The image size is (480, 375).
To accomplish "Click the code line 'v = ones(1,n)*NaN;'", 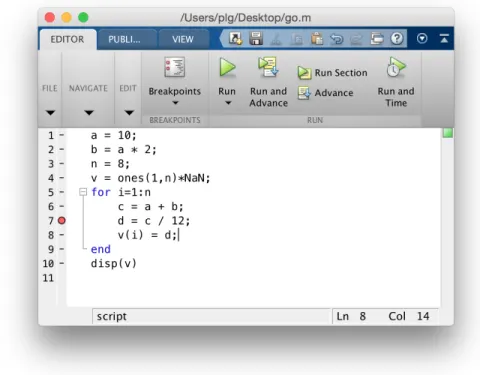I will click(x=151, y=178).
